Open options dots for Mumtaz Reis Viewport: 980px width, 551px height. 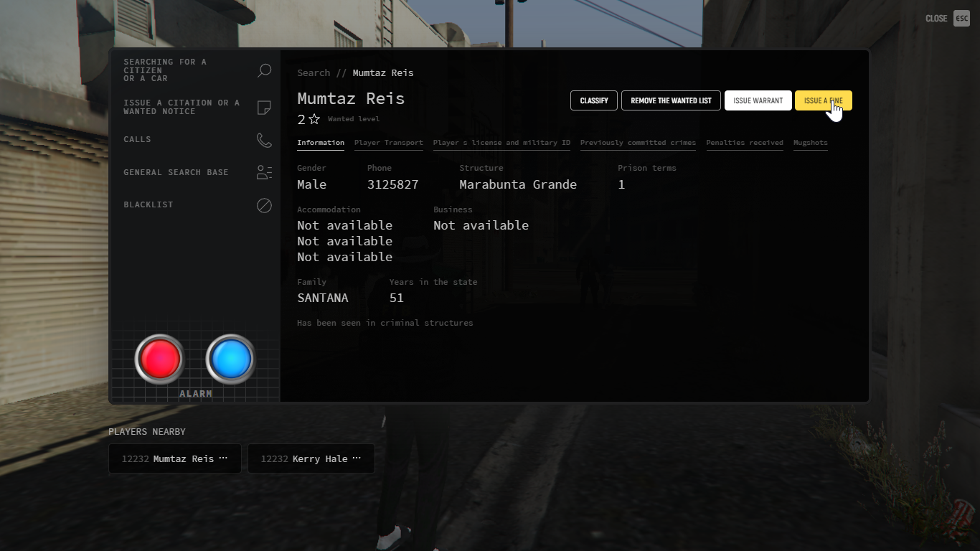[222, 458]
